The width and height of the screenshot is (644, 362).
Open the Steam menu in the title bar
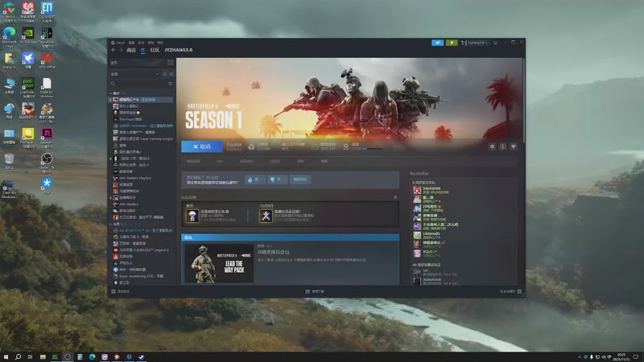click(120, 43)
